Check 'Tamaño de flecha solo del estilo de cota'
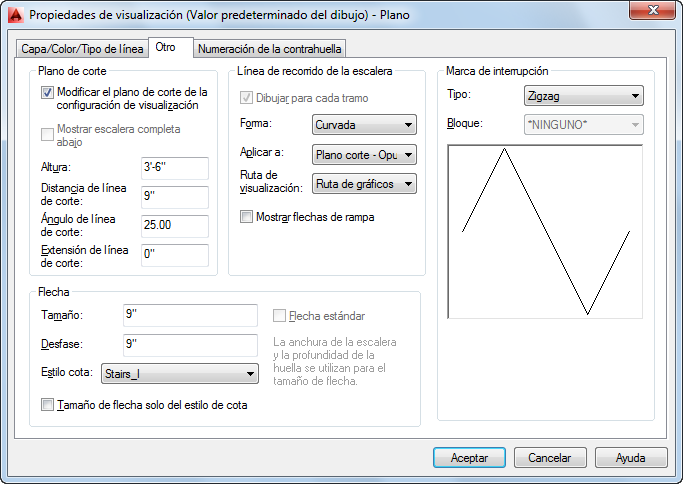Viewport: 683px width, 484px height. tap(47, 405)
